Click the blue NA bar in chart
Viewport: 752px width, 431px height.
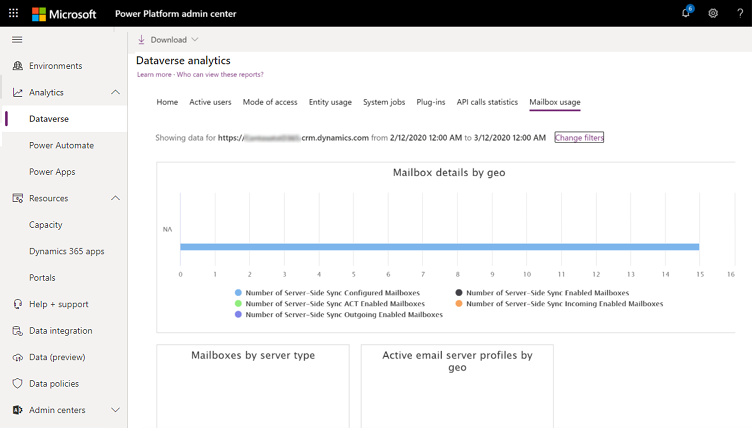(x=439, y=247)
